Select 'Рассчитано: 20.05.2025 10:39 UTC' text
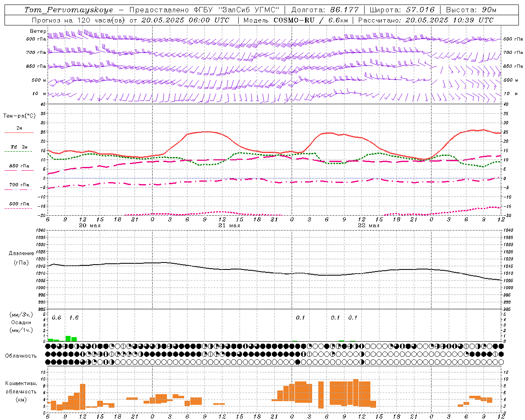The width and height of the screenshot is (525, 420). click(426, 20)
